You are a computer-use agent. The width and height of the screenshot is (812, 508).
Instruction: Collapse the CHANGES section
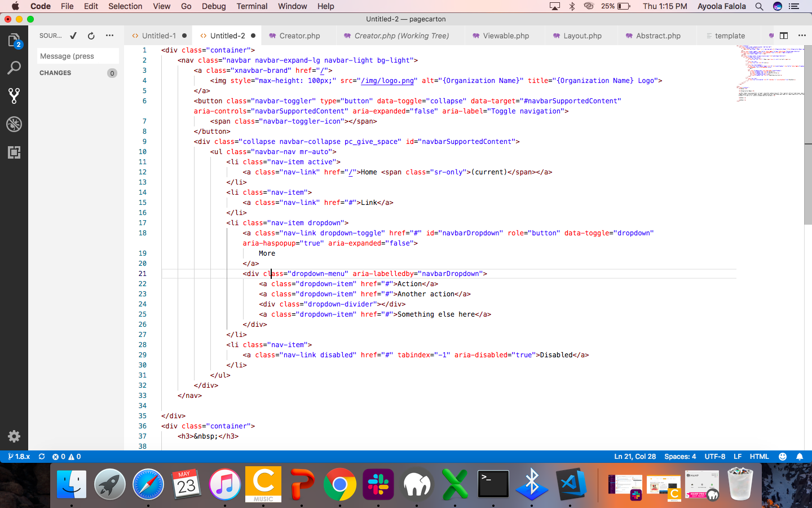55,73
